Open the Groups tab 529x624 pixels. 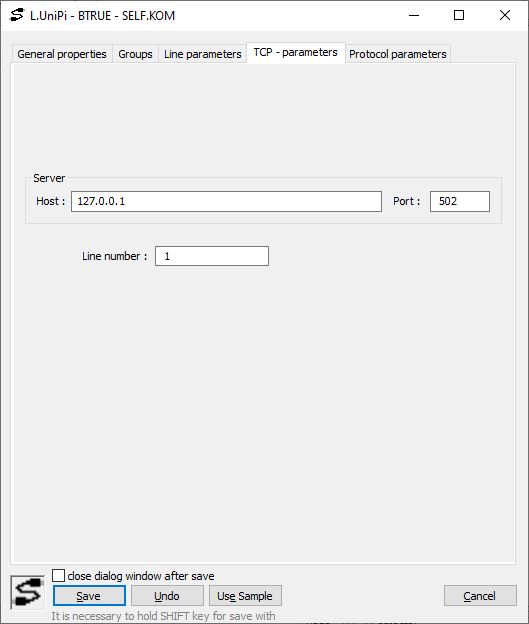coord(135,54)
